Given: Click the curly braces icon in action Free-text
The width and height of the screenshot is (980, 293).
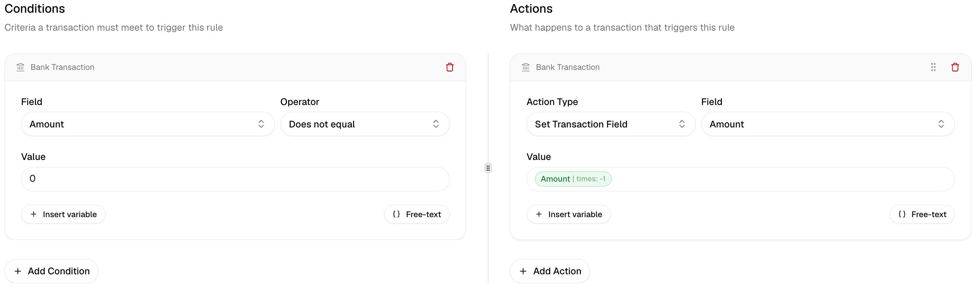Looking at the screenshot, I should [x=902, y=214].
